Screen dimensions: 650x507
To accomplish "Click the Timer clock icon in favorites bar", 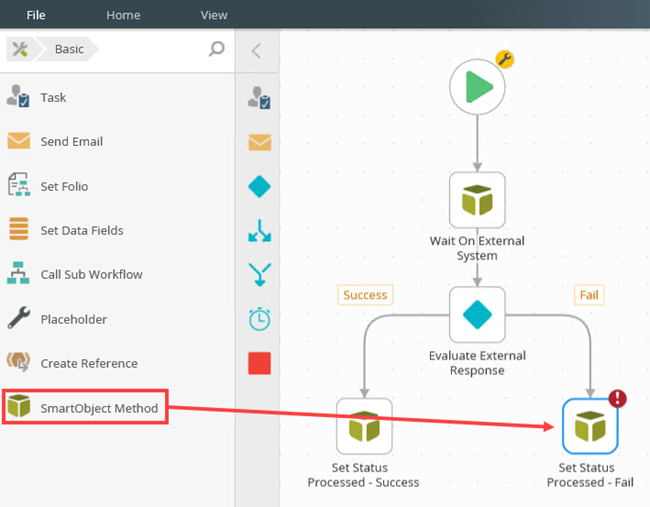I will pos(260,319).
